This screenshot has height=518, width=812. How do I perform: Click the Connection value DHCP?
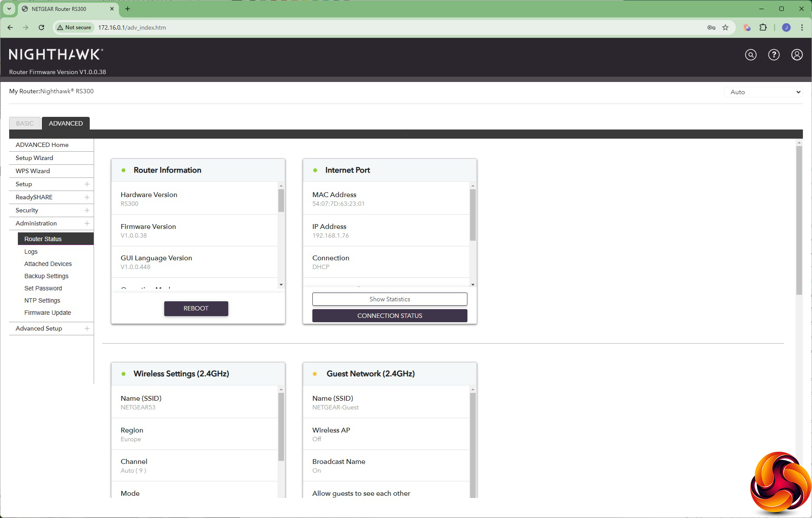(x=321, y=267)
